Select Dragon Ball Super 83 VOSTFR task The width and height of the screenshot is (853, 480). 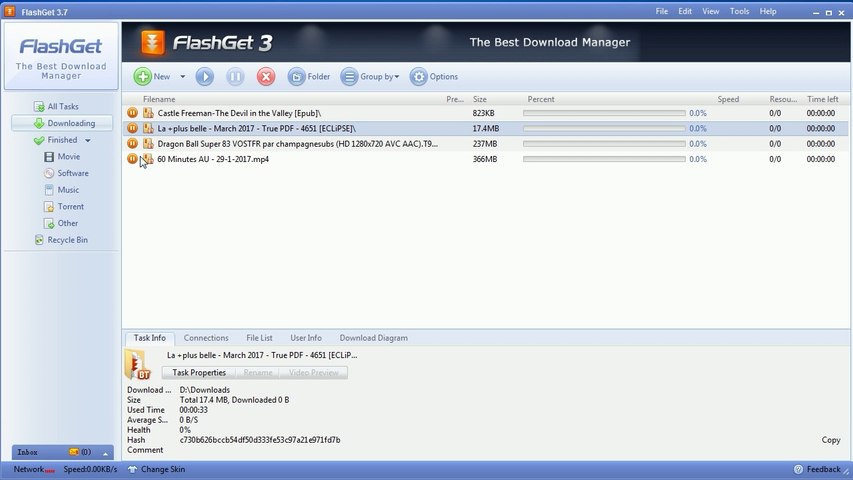pos(298,144)
